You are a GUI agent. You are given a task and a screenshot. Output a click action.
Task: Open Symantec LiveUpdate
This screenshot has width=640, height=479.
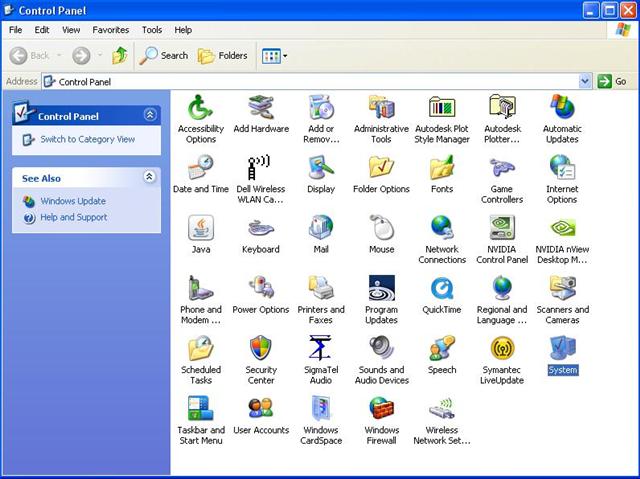click(502, 360)
